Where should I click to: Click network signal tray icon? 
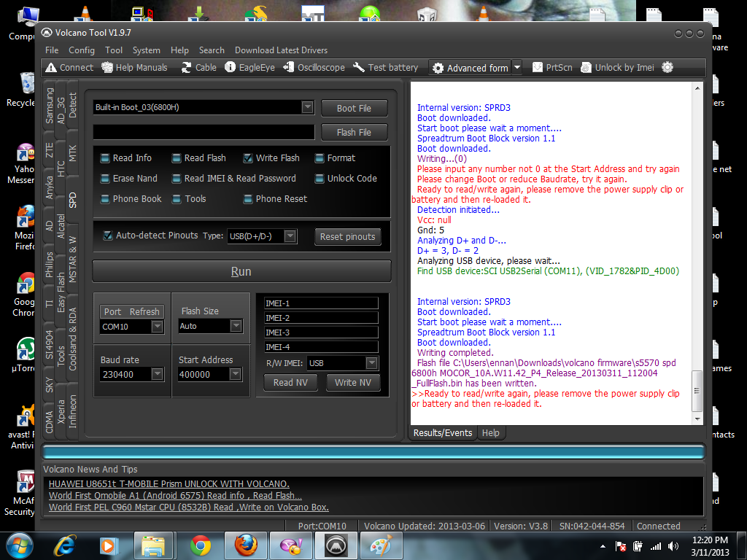656,546
